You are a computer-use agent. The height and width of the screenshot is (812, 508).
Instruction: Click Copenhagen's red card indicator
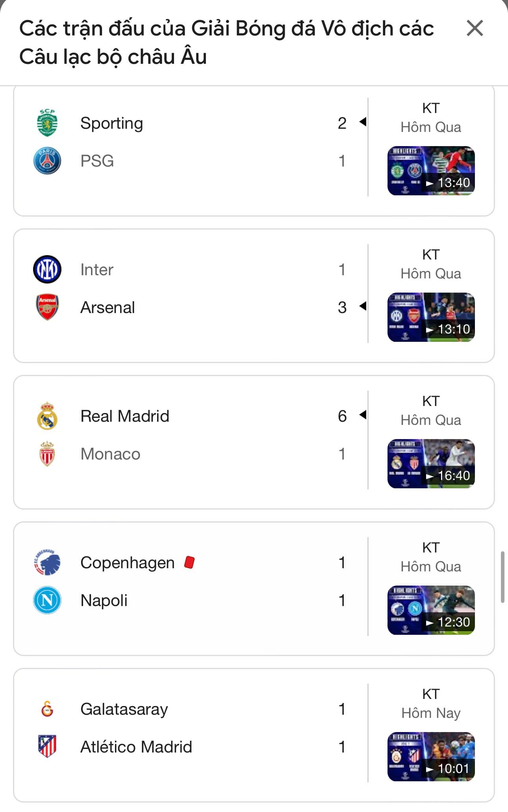pyautogui.click(x=189, y=562)
